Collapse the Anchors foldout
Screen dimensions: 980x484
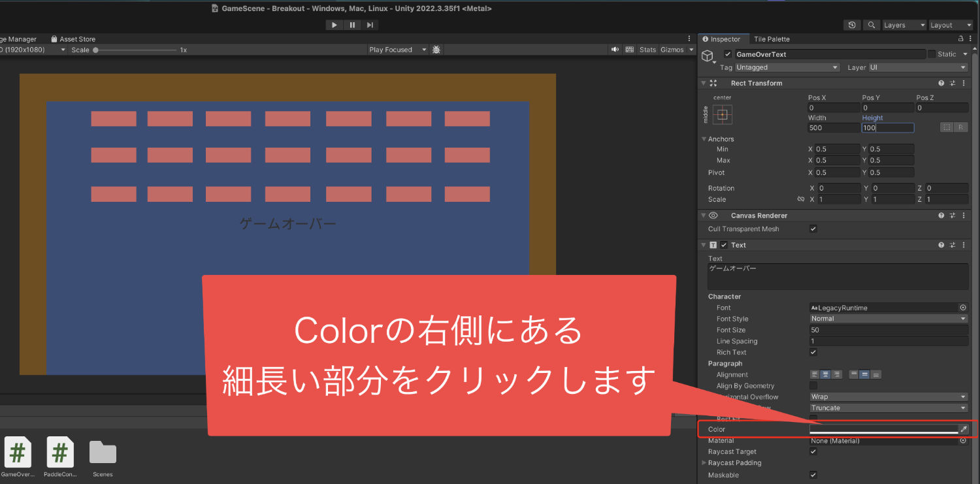704,139
